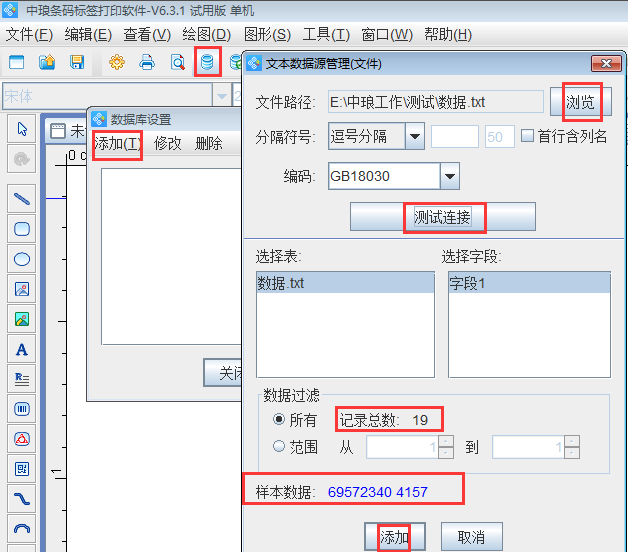This screenshot has height=552, width=628.
Task: Click the database settings toolbar icon
Action: pyautogui.click(x=207, y=62)
